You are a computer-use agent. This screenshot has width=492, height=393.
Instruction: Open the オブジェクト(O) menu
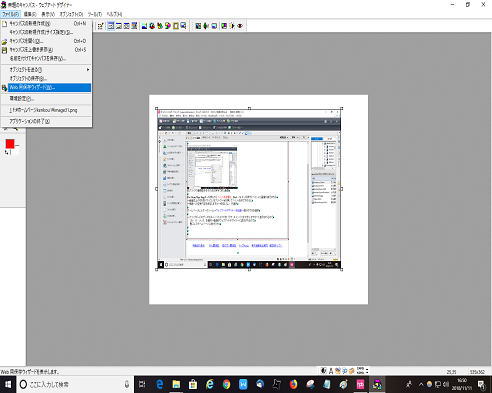[71, 14]
